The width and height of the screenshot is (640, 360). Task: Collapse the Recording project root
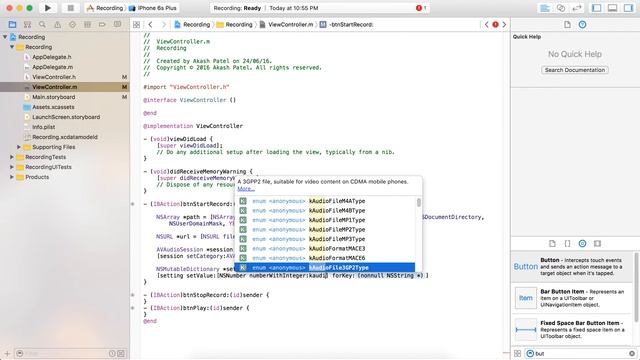(5, 37)
